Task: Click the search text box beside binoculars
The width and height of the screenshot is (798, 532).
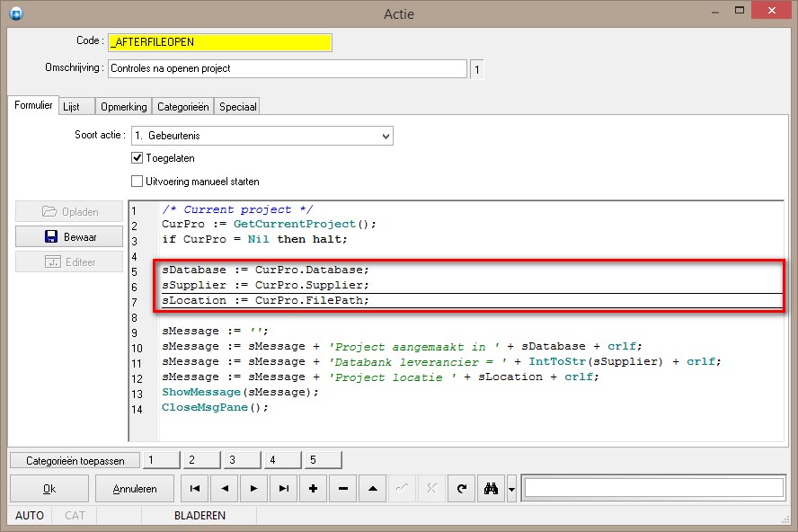Action: coord(654,488)
